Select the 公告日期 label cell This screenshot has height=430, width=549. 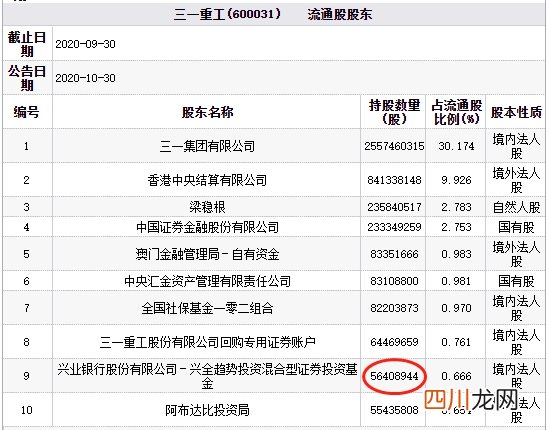27,78
